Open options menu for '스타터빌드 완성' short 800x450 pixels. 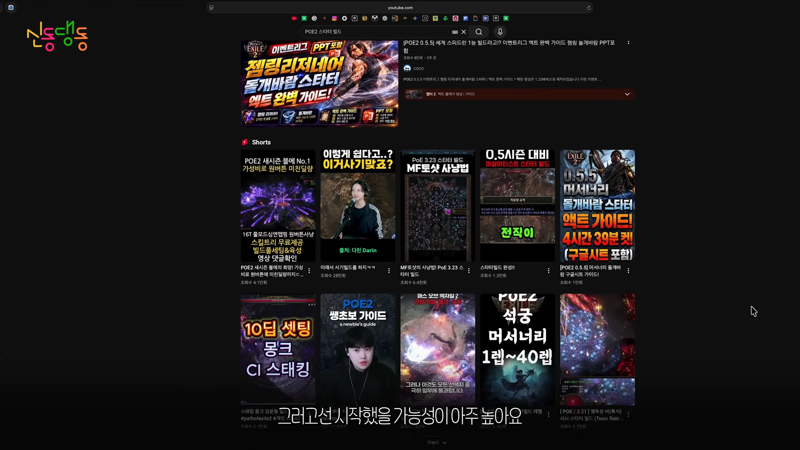(x=548, y=270)
